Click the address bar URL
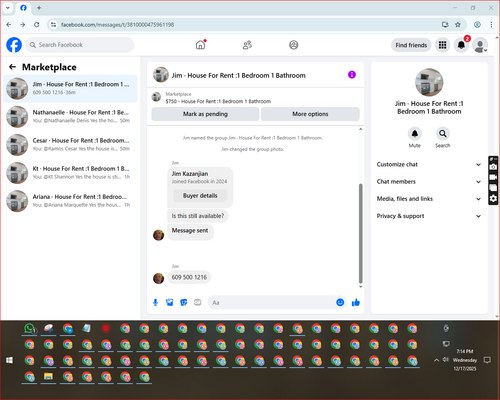 coord(117,25)
